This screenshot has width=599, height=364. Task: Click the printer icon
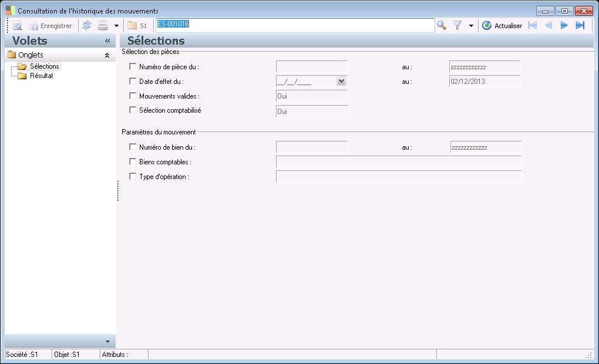click(x=103, y=25)
